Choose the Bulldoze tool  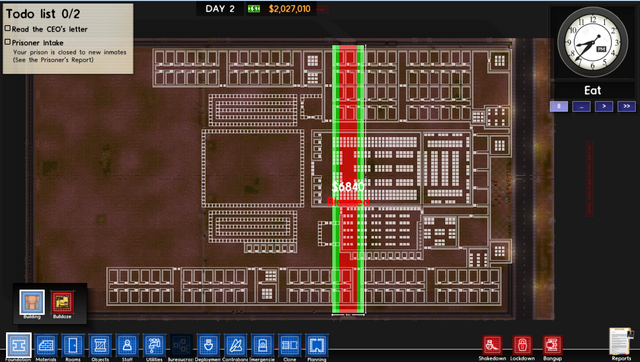tap(62, 302)
